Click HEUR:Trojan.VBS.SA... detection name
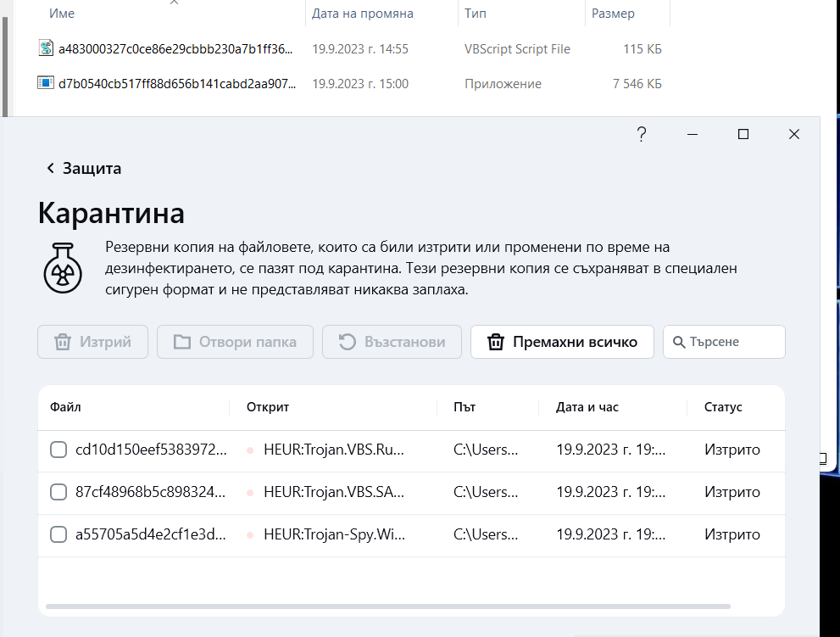The image size is (840, 637). 333,492
